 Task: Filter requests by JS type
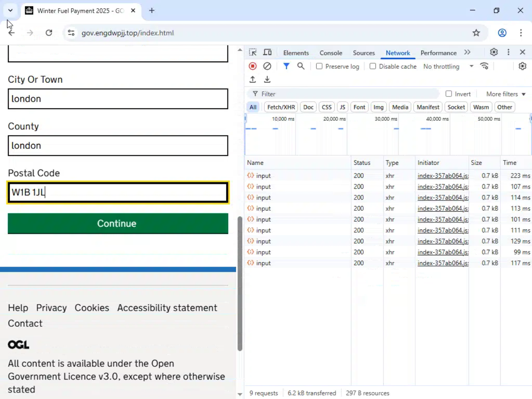343,107
